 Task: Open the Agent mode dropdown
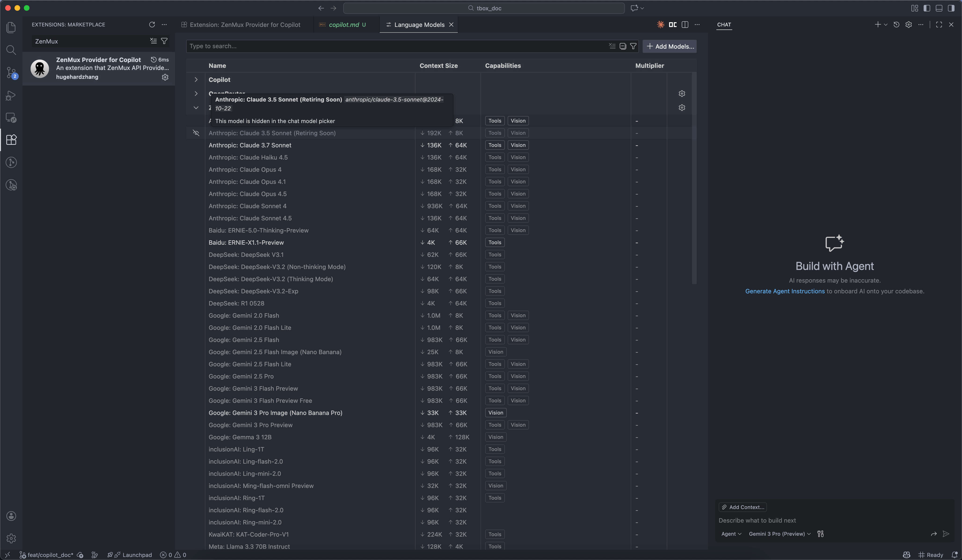(x=731, y=534)
